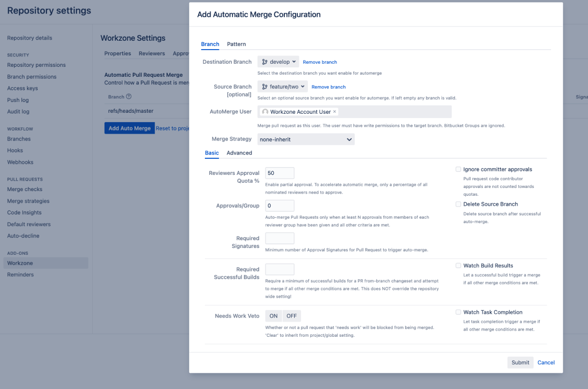Enable Watch Task Completion checkbox

(458, 312)
